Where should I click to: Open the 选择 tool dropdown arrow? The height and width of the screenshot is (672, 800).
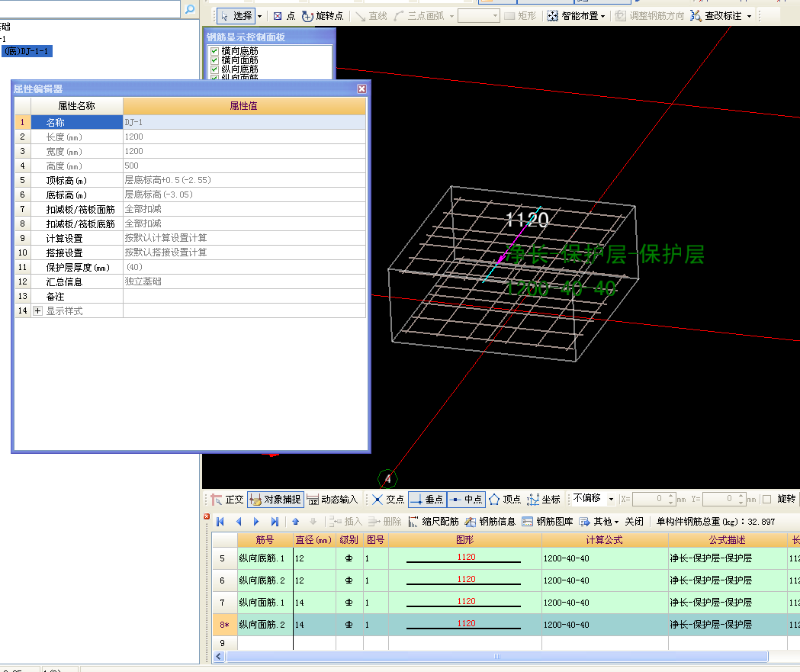(x=260, y=16)
